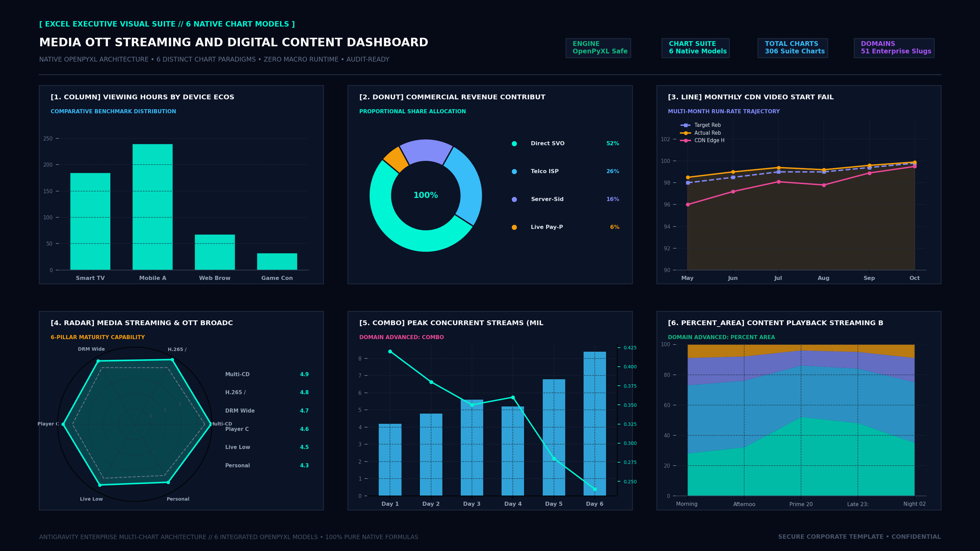980x551 pixels.
Task: Click the Percent_Area chart title
Action: (775, 323)
